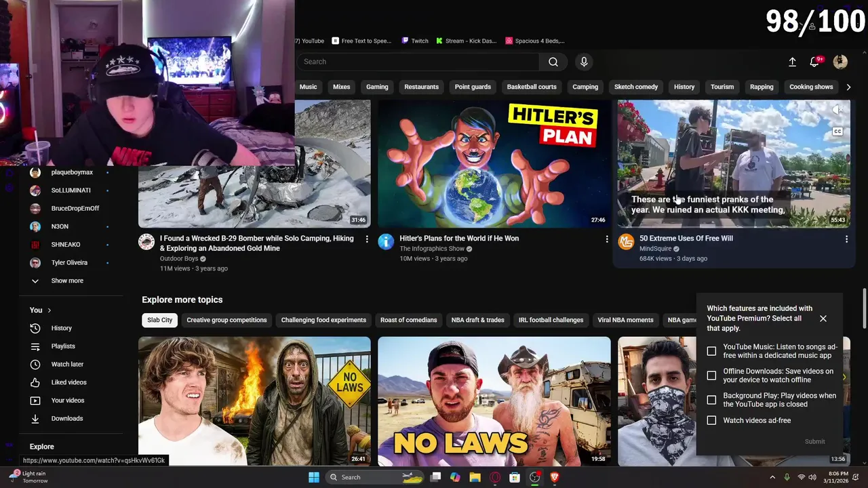The height and width of the screenshot is (488, 868).
Task: Open The Infographics Show channel avatar
Action: click(386, 242)
